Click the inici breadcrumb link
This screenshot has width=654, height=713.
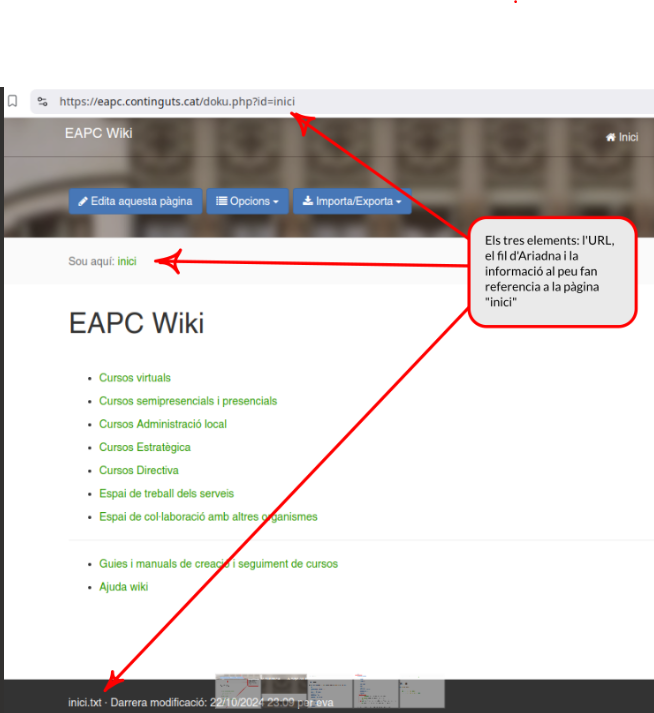(127, 261)
